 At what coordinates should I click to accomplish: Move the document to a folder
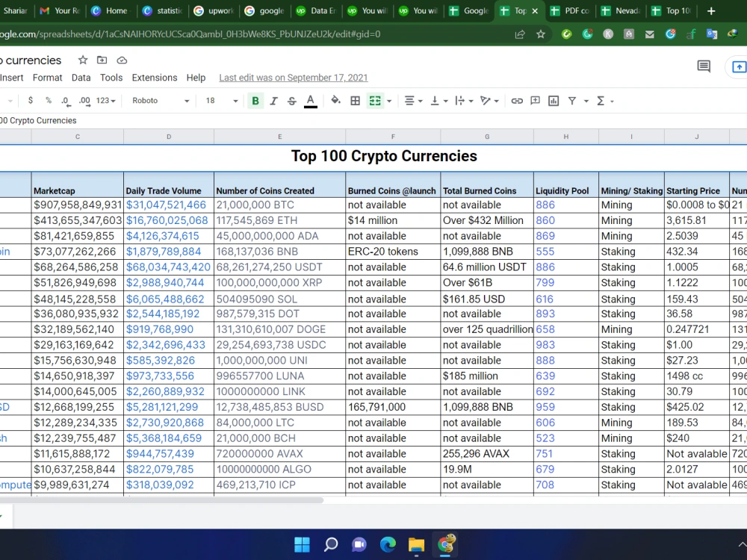[102, 60]
